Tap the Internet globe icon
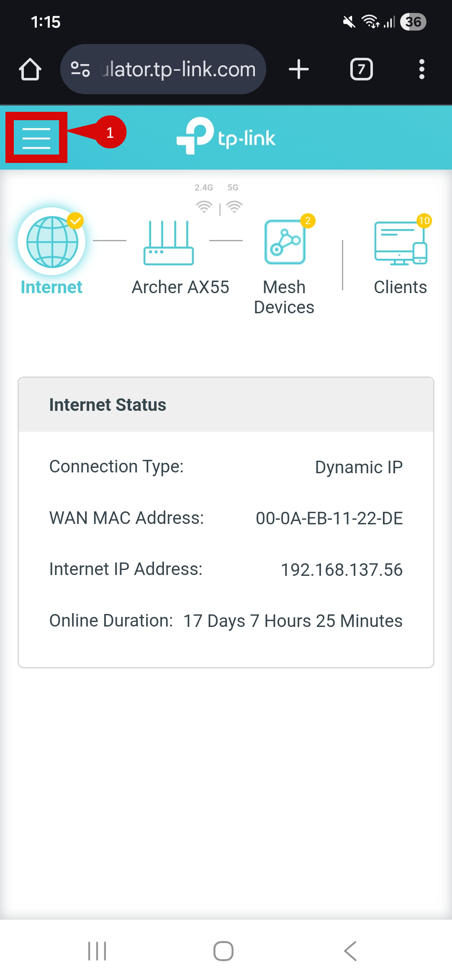The width and height of the screenshot is (452, 980). (x=52, y=242)
